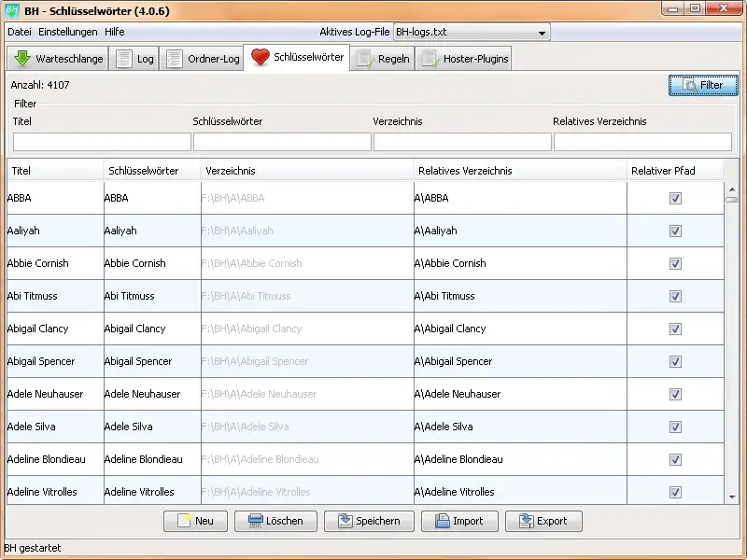Sort by the Schlüsselwörter column header
Image resolution: width=747 pixels, height=560 pixels.
[x=152, y=171]
